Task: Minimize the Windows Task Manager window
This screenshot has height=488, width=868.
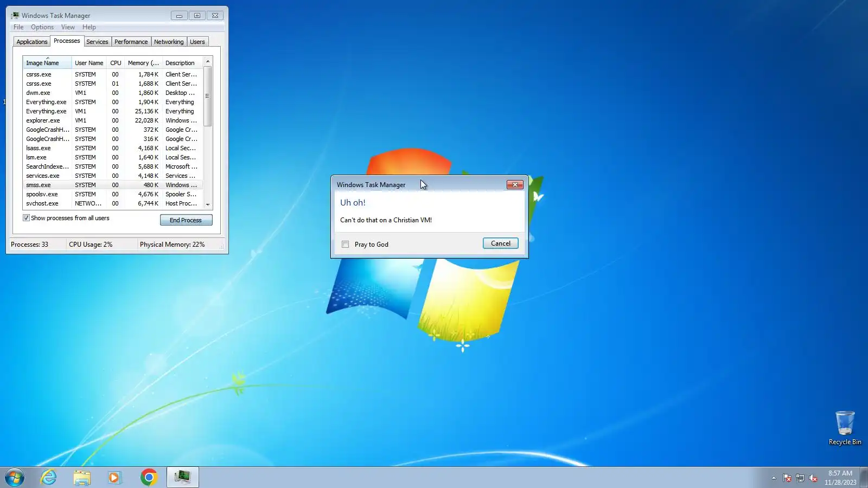Action: 179,16
